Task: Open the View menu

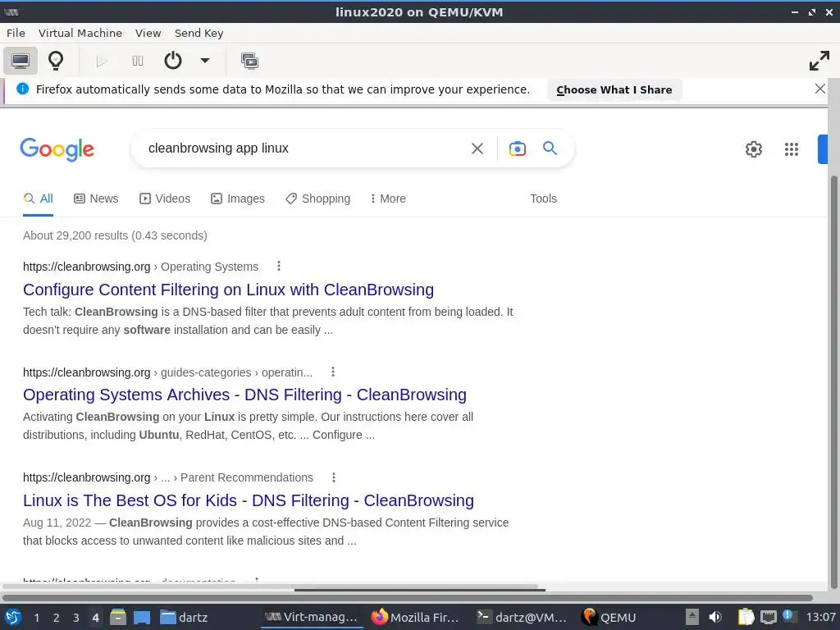Action: 148,33
